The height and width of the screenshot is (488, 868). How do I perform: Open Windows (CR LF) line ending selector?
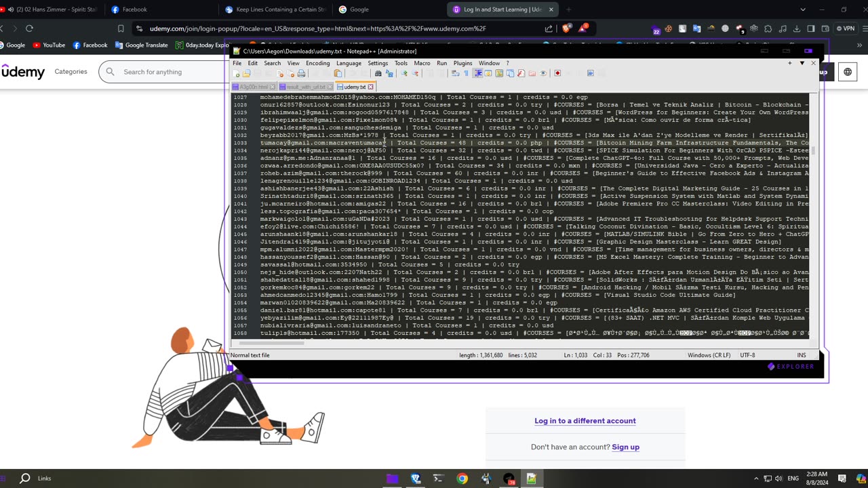click(x=709, y=355)
